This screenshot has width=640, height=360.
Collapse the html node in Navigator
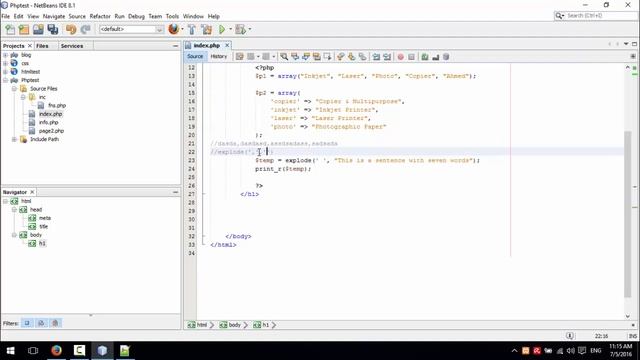(x=5, y=201)
